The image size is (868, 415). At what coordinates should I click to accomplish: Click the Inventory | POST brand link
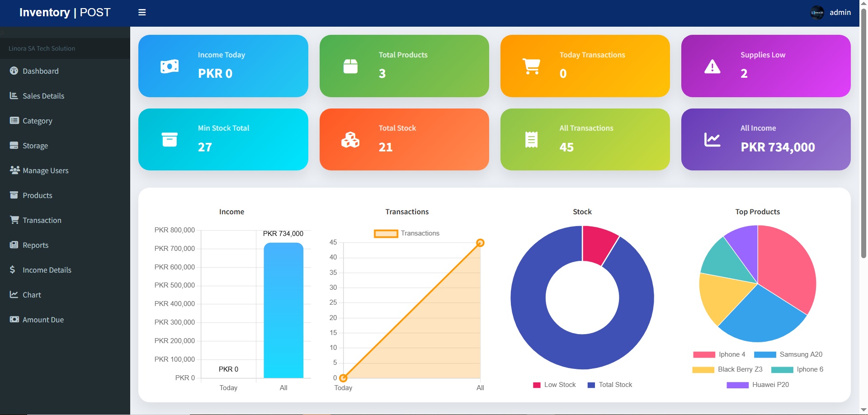click(x=65, y=13)
